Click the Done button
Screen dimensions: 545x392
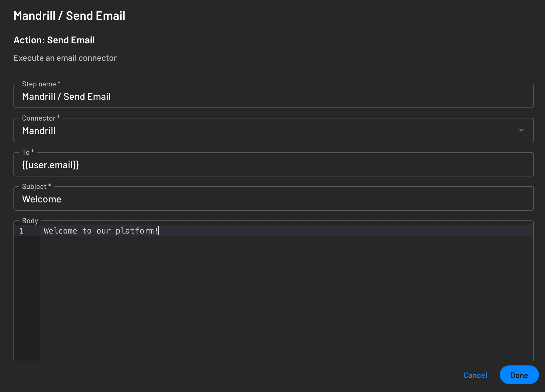519,375
